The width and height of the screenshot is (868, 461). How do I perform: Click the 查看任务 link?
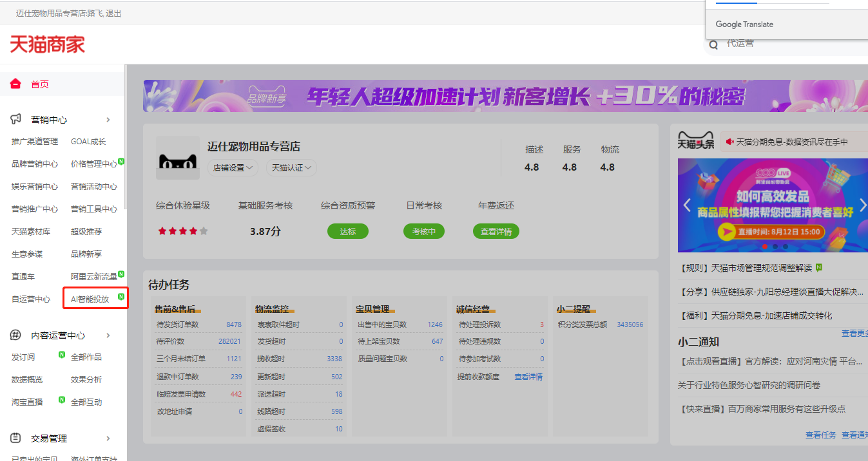point(821,435)
